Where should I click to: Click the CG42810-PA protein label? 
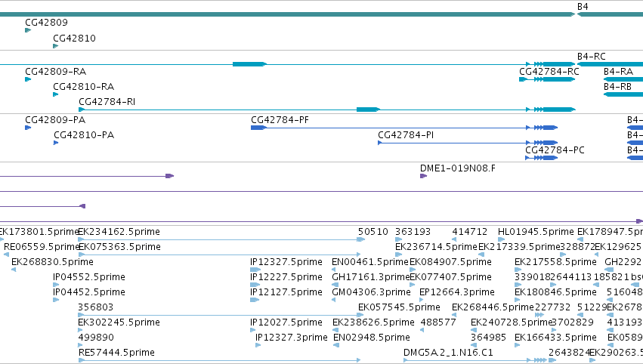84,135
